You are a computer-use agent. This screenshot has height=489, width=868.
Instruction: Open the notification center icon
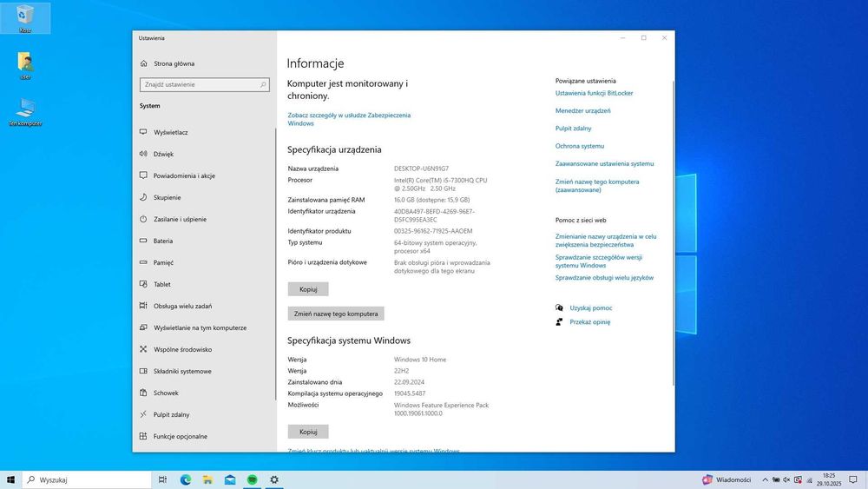[853, 479]
